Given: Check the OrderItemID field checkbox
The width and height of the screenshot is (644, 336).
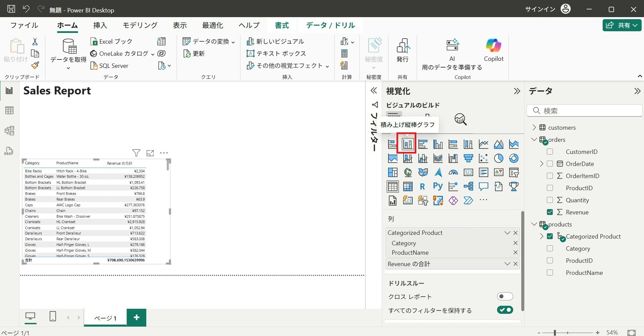Looking at the screenshot, I should click(x=550, y=176).
